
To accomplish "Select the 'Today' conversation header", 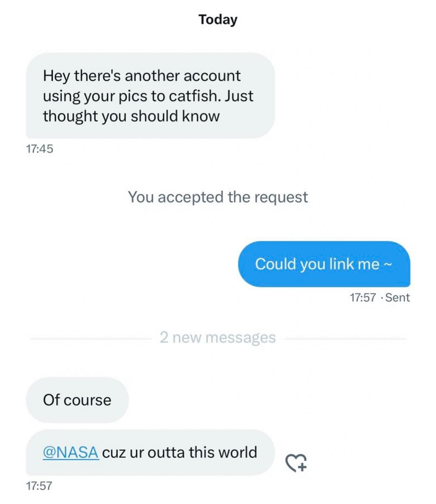I will pyautogui.click(x=218, y=19).
